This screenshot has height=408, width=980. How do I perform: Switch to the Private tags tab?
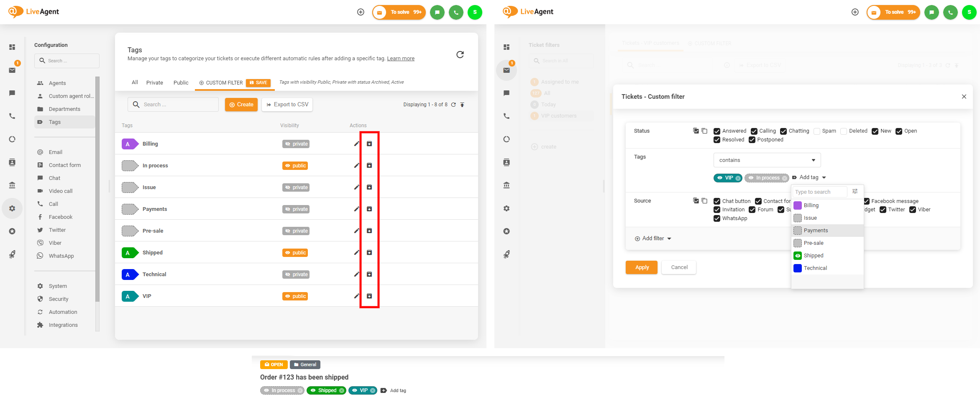(x=154, y=83)
